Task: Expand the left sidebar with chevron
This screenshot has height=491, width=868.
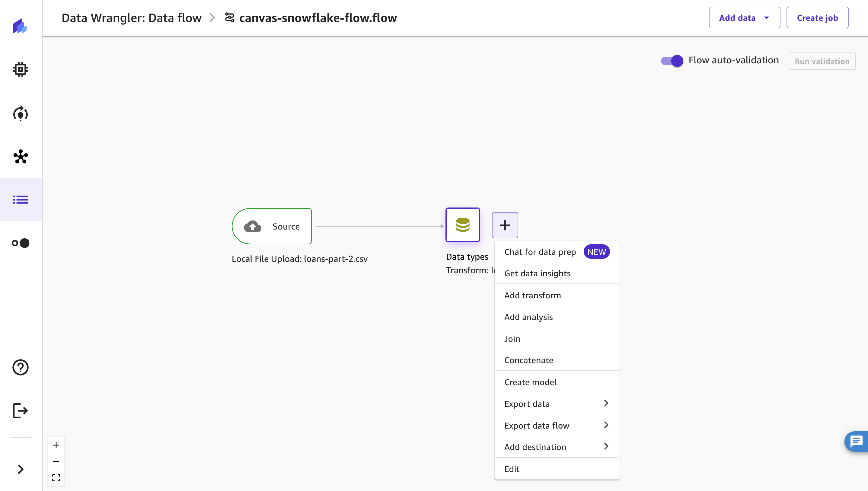Action: click(x=20, y=469)
